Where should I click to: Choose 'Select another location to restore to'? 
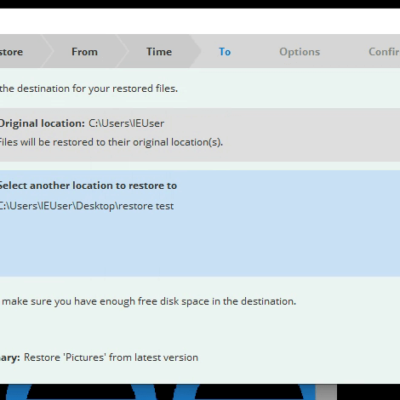coord(88,186)
